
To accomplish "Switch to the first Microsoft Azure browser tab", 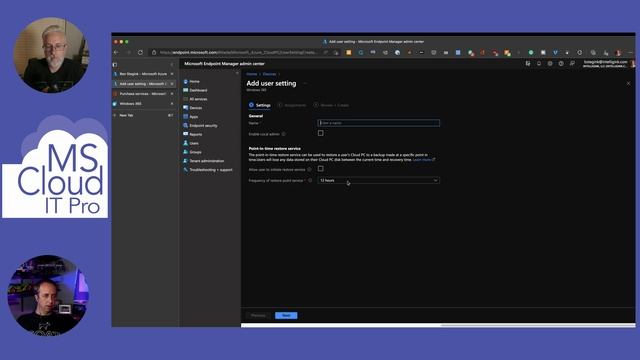I will (x=143, y=74).
